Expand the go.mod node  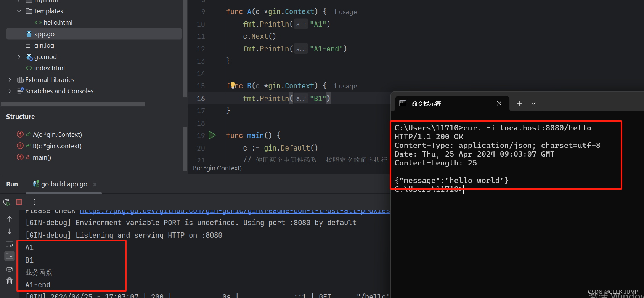19,57
